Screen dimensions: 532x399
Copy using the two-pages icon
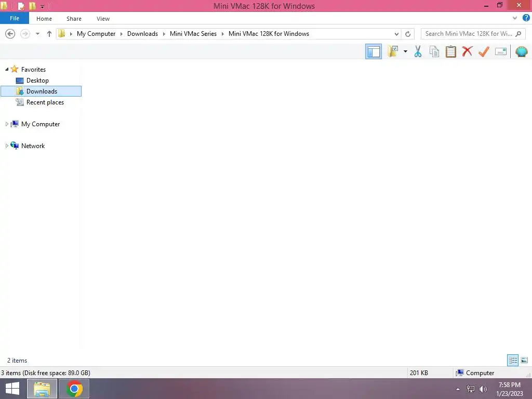click(x=434, y=51)
